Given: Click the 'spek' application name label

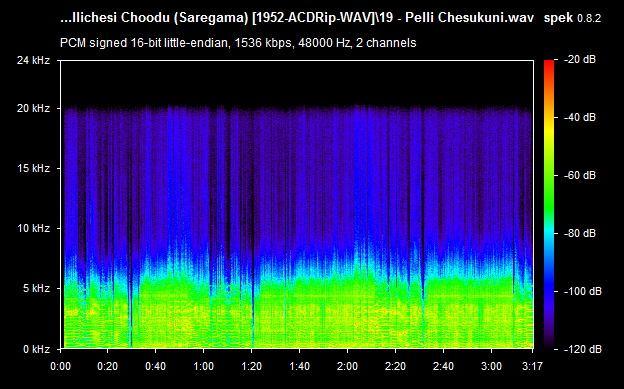Looking at the screenshot, I should 558,18.
